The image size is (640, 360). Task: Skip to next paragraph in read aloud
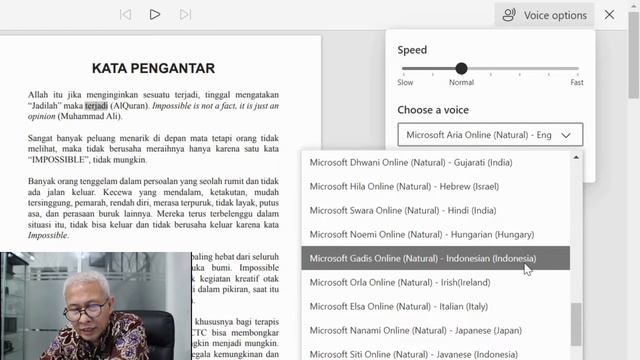tap(185, 15)
